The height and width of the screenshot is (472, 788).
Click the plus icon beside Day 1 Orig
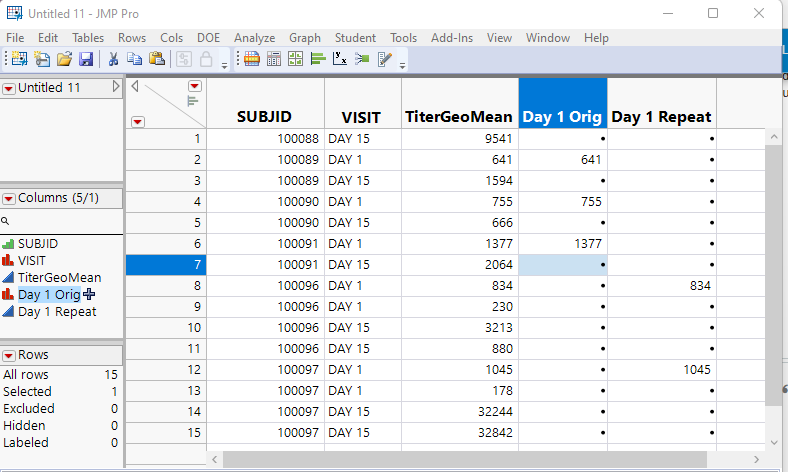89,295
